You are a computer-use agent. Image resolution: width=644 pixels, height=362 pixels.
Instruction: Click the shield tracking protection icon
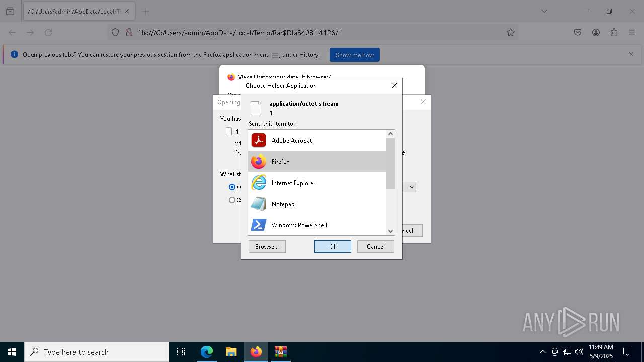115,32
